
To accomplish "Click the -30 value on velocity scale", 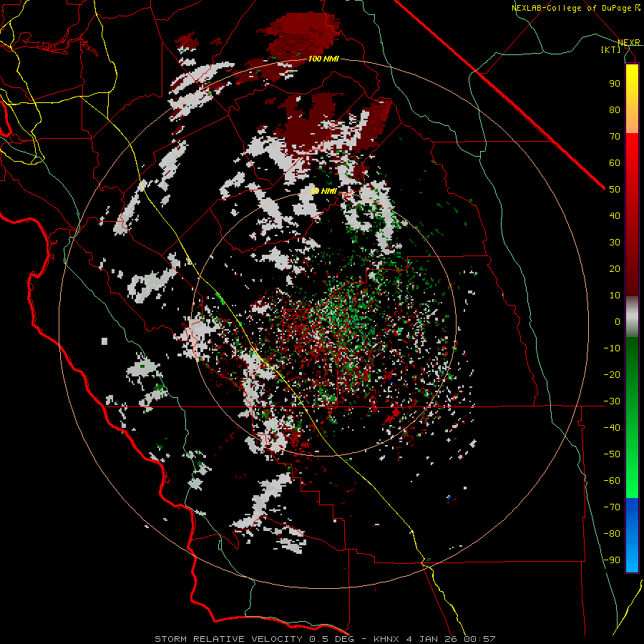I will point(612,401).
